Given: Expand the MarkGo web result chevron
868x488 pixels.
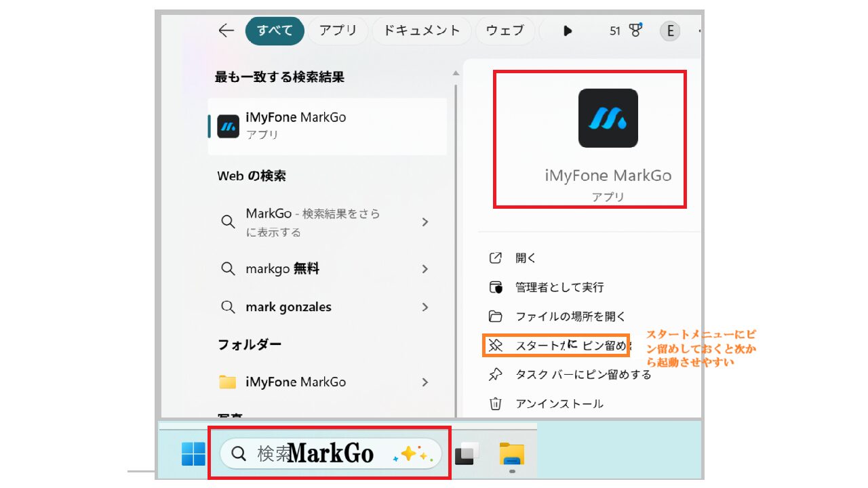Looking at the screenshot, I should coord(425,222).
